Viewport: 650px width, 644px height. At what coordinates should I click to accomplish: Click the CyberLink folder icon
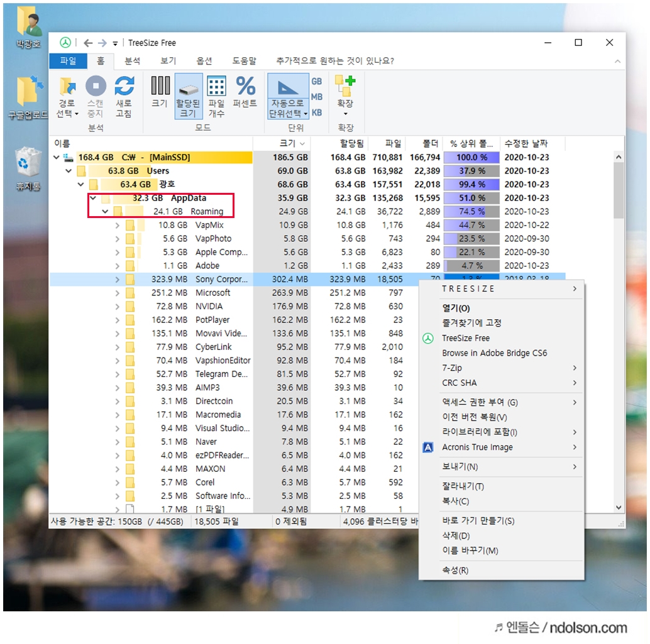[x=130, y=347]
